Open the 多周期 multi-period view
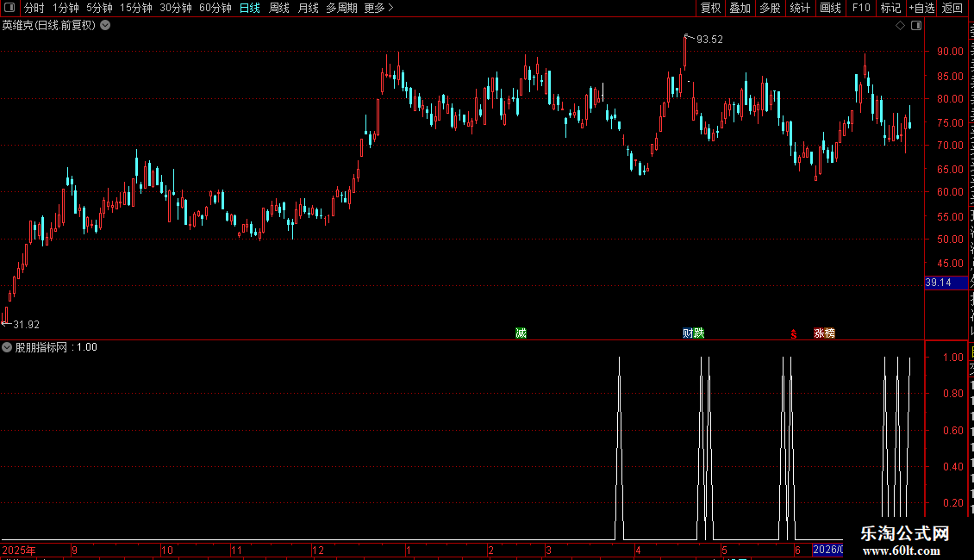 (341, 8)
